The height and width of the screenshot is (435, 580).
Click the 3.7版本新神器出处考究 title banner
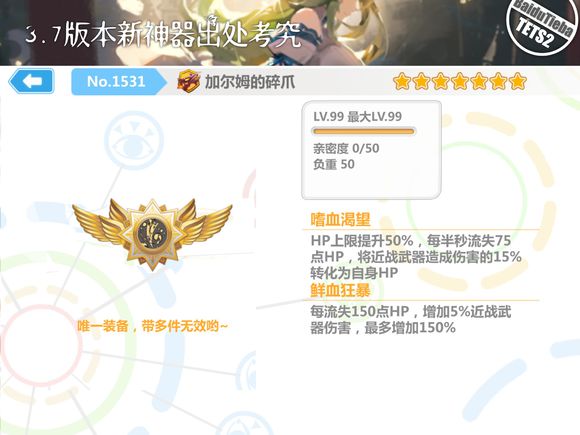[163, 35]
